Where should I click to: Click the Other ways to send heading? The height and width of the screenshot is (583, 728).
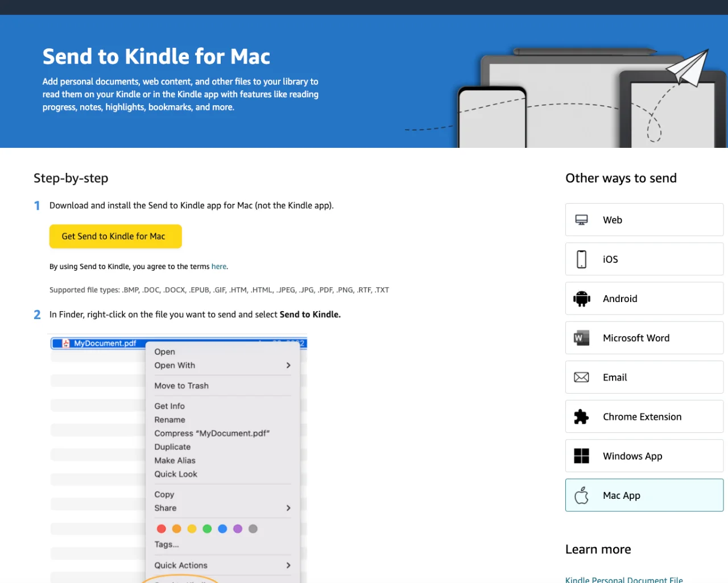(621, 178)
